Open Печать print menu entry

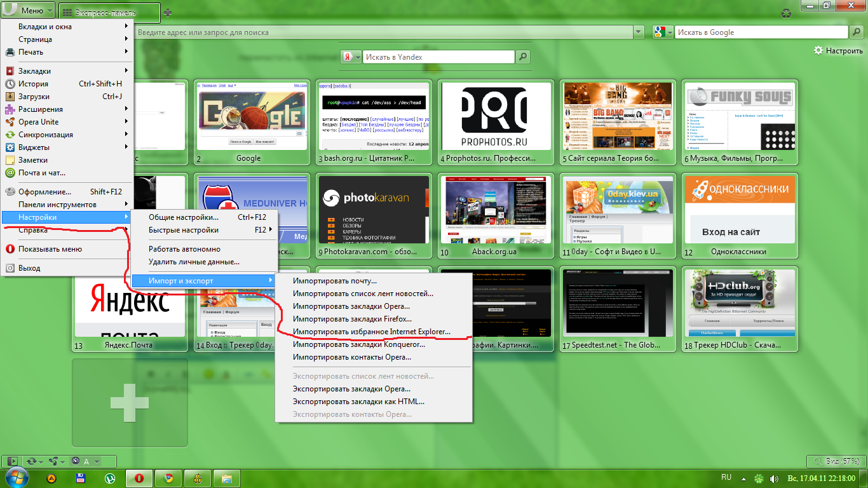(67, 52)
